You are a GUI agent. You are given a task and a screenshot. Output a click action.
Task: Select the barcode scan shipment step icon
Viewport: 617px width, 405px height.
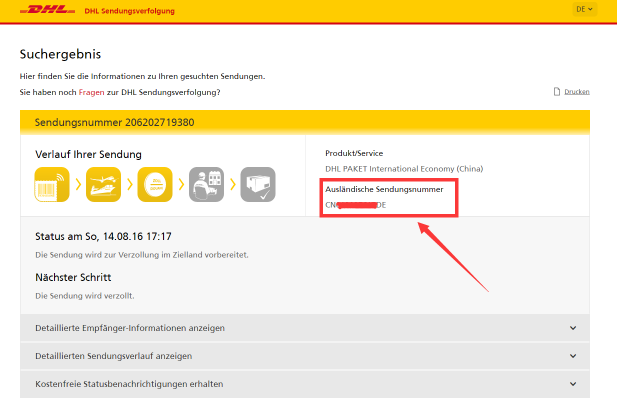tap(52, 184)
